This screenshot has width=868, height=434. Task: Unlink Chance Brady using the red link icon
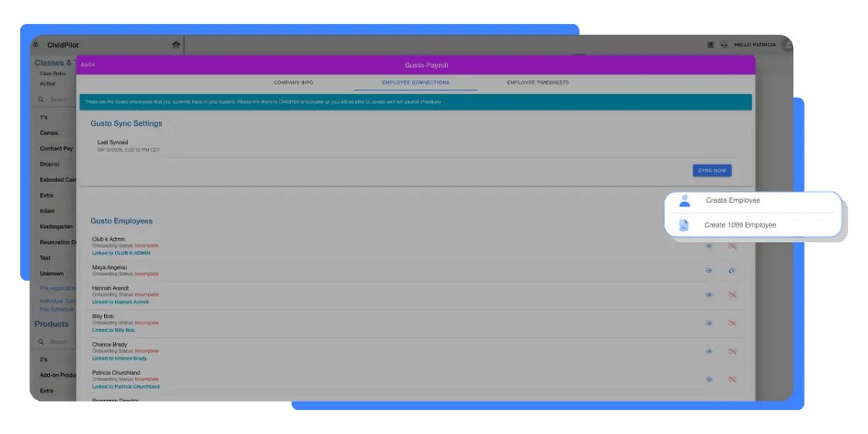(732, 352)
